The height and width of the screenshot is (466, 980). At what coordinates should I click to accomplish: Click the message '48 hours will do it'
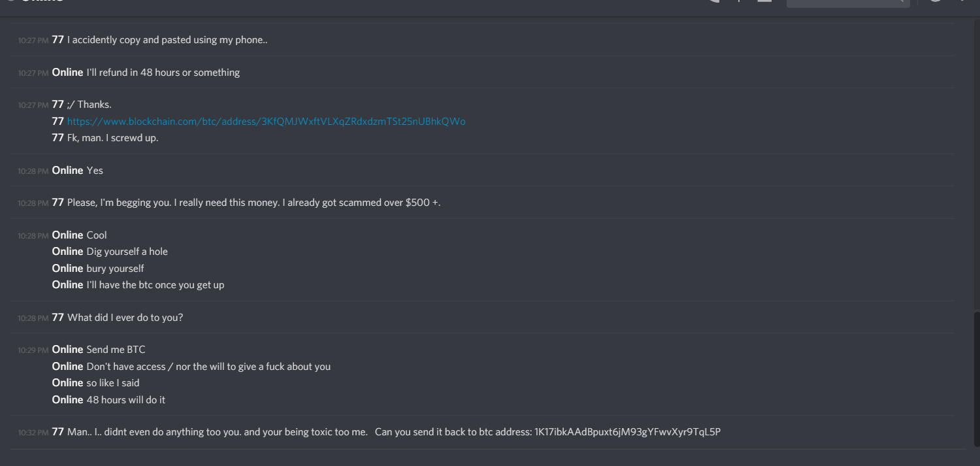(126, 399)
